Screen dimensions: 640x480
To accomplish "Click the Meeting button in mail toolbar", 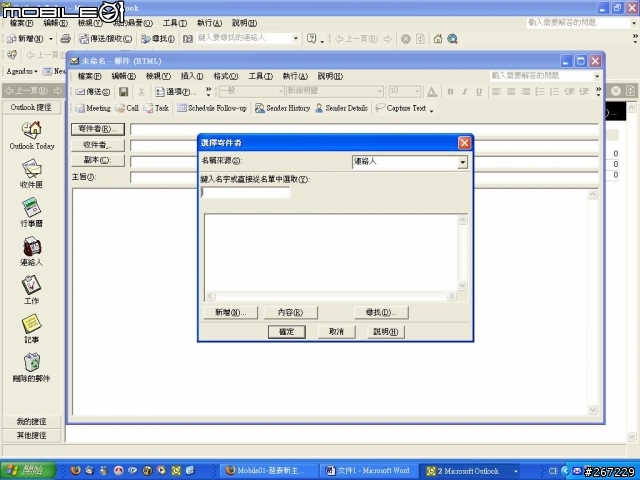I will [x=93, y=108].
